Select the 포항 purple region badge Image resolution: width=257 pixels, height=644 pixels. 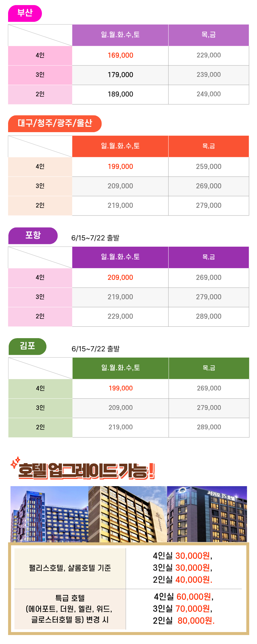pyautogui.click(x=33, y=236)
